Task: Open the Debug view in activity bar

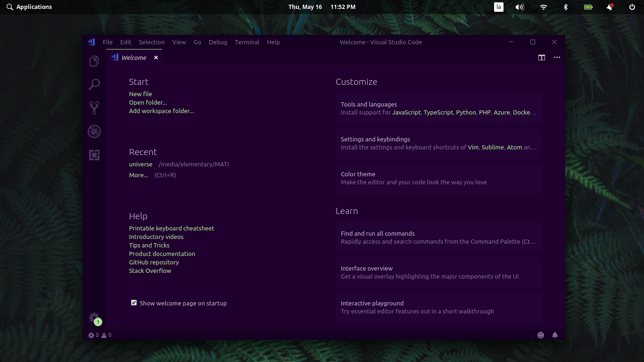Action: pos(94,132)
